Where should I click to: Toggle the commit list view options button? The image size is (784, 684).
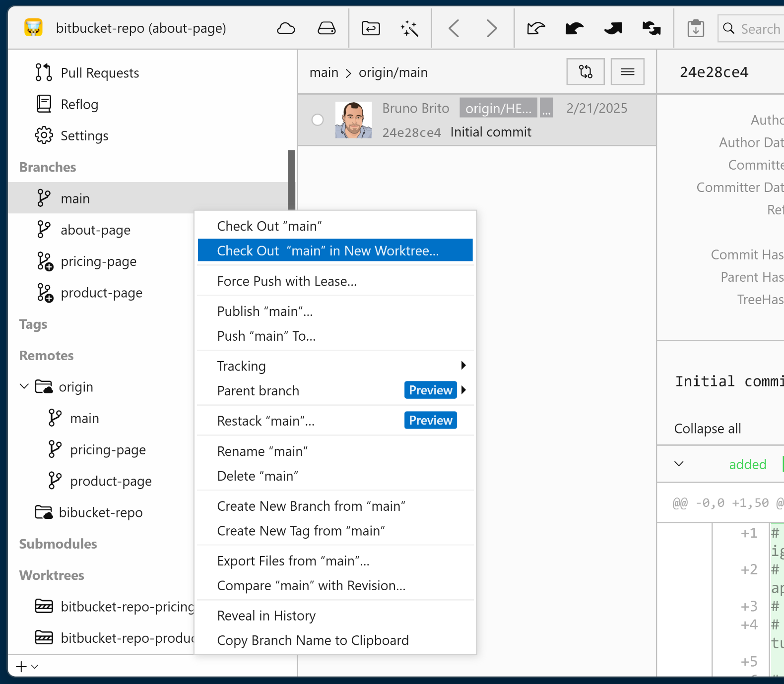pyautogui.click(x=627, y=72)
